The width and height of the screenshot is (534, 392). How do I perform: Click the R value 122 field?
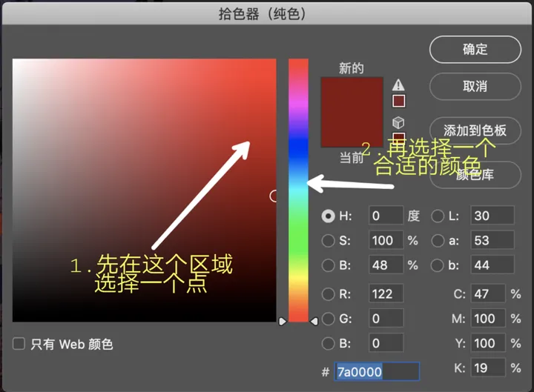tap(386, 293)
